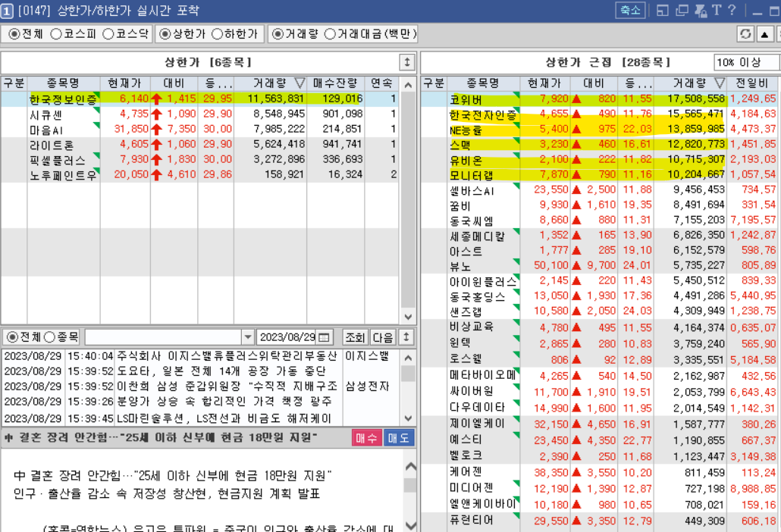This screenshot has height=532, width=781.
Task: Select the 코위버 row in 근접 table
Action: pos(601,99)
